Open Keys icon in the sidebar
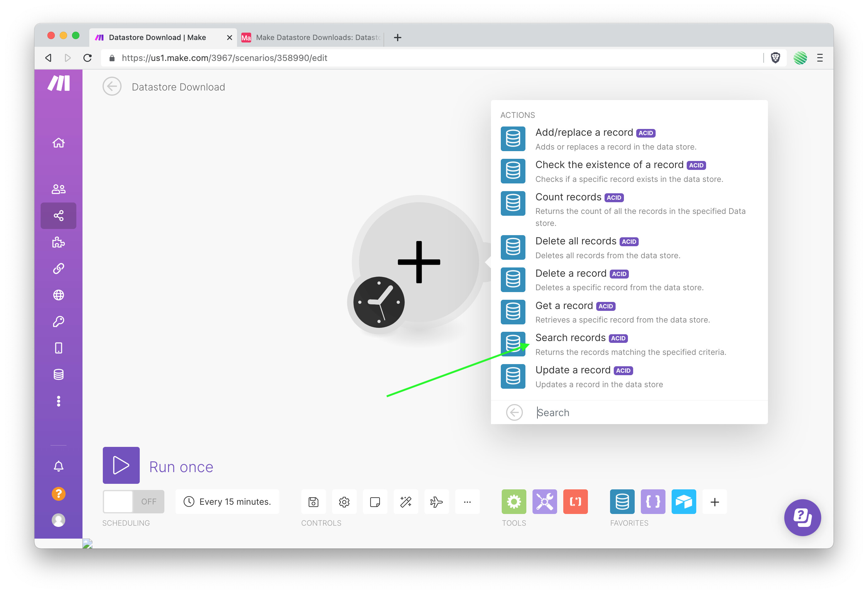 tap(58, 321)
